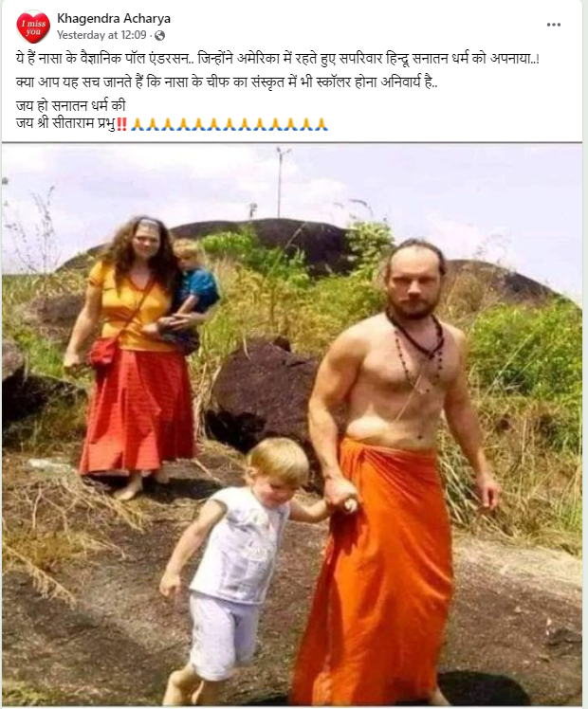Click the text "जय श्री सीताराम प्रभु"

tap(65, 123)
